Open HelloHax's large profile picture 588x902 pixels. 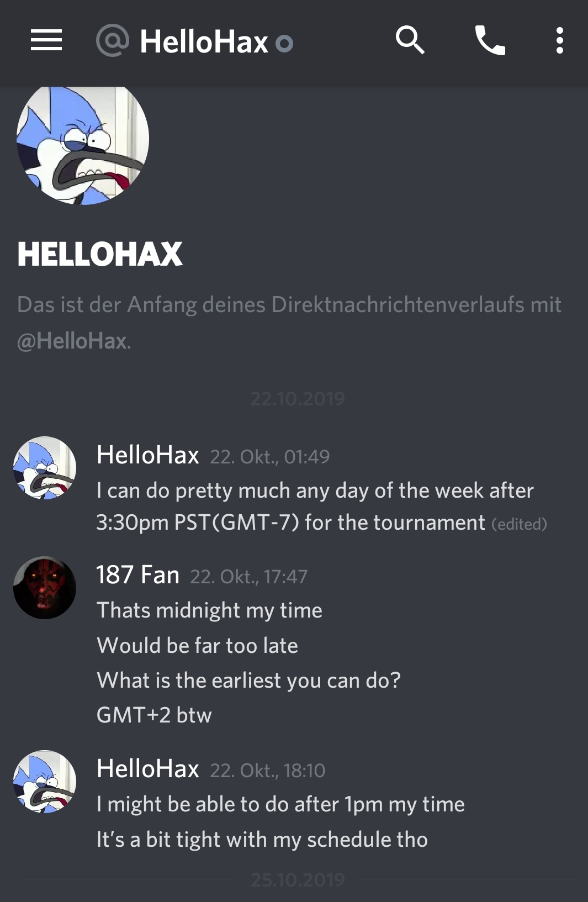coord(83,140)
